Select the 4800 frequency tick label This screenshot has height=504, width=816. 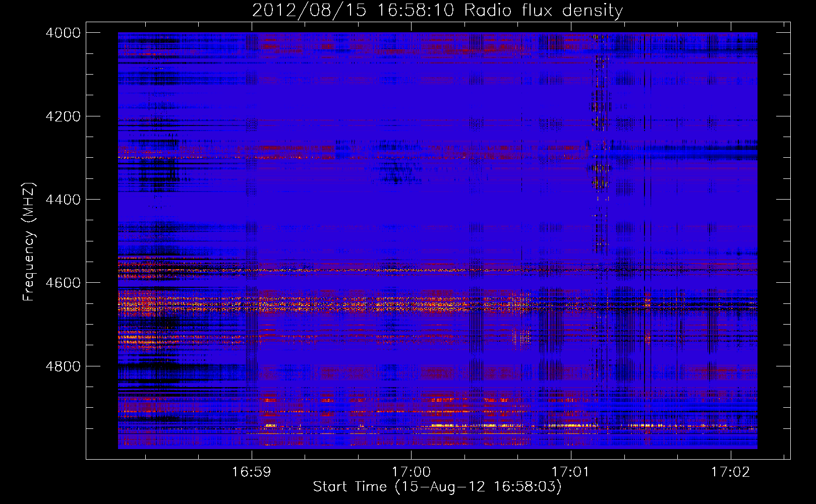click(63, 366)
